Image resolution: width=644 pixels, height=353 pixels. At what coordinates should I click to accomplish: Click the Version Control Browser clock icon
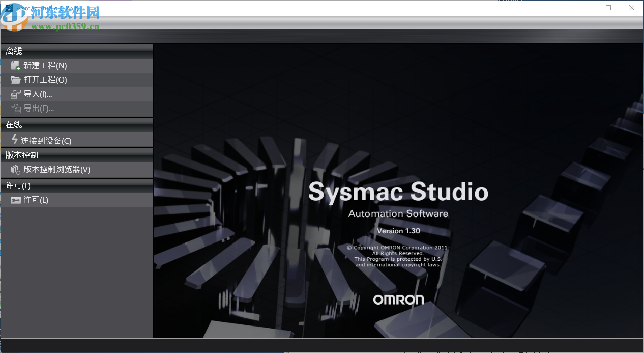click(x=15, y=170)
